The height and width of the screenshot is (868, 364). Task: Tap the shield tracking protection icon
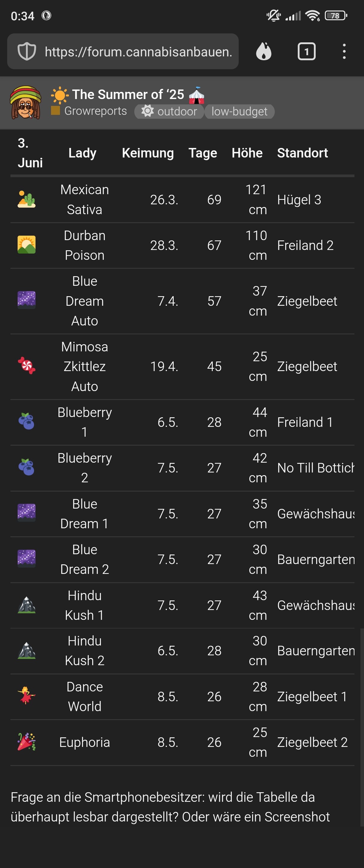click(27, 52)
